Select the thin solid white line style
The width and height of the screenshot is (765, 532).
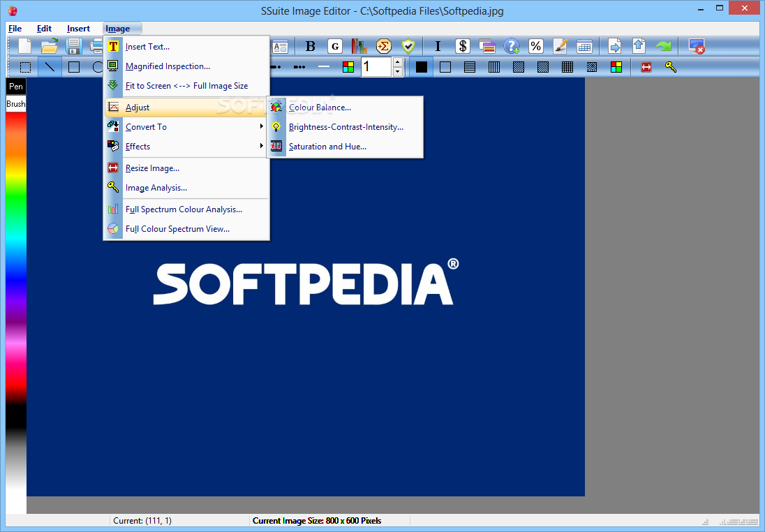tap(323, 67)
